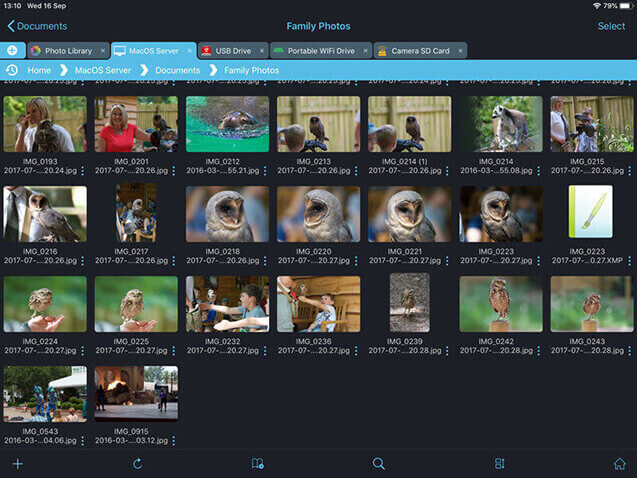Navigate to MacOS Server in breadcrumb
Viewport: 637px width, 478px height.
pos(103,70)
